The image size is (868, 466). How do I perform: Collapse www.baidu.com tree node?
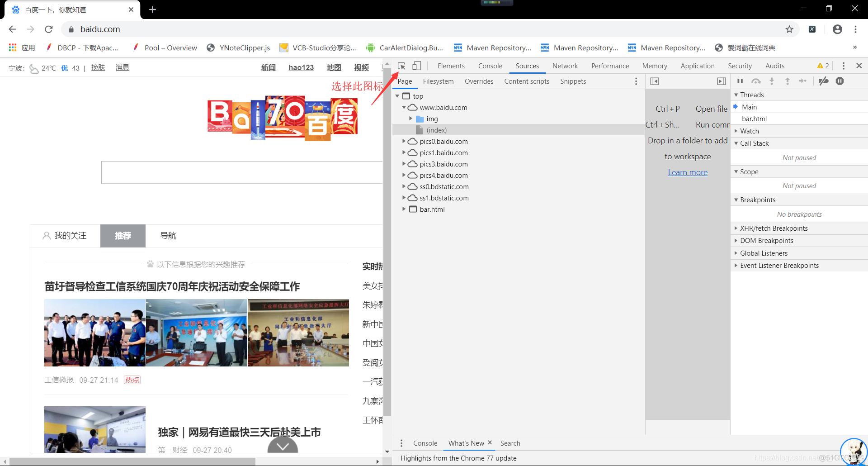pos(404,107)
